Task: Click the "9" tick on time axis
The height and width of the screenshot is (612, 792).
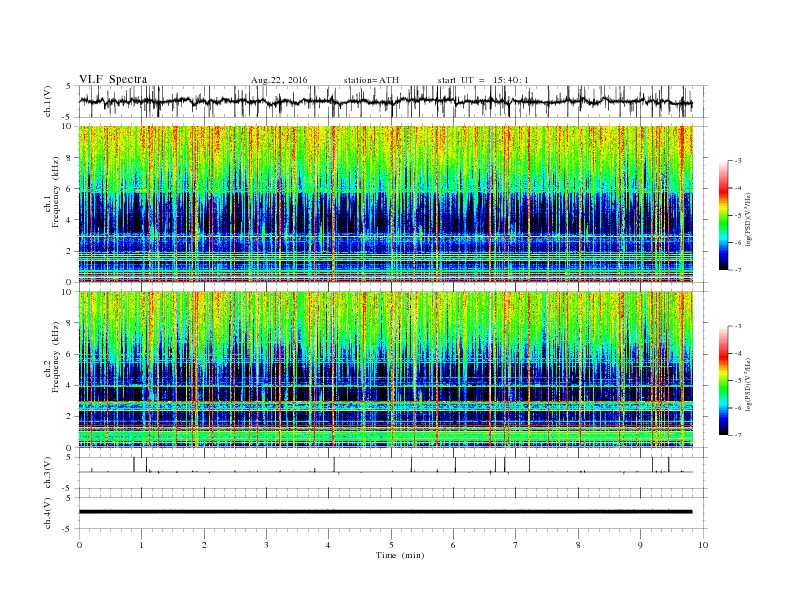Action: tap(640, 545)
